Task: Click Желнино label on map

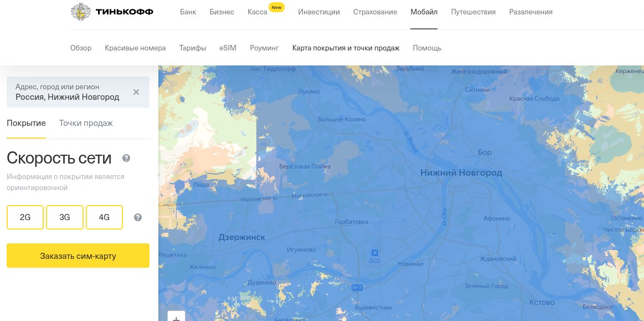Action: tap(202, 267)
